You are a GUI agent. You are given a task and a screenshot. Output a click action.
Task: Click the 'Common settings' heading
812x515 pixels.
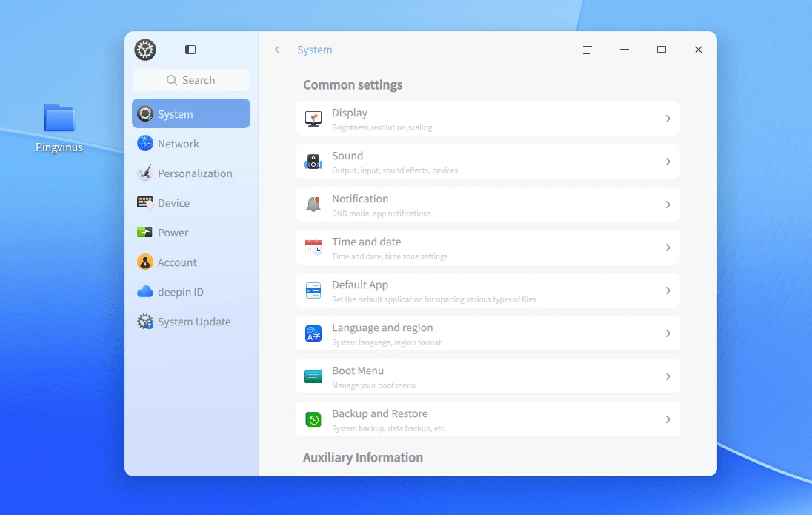[x=353, y=85]
